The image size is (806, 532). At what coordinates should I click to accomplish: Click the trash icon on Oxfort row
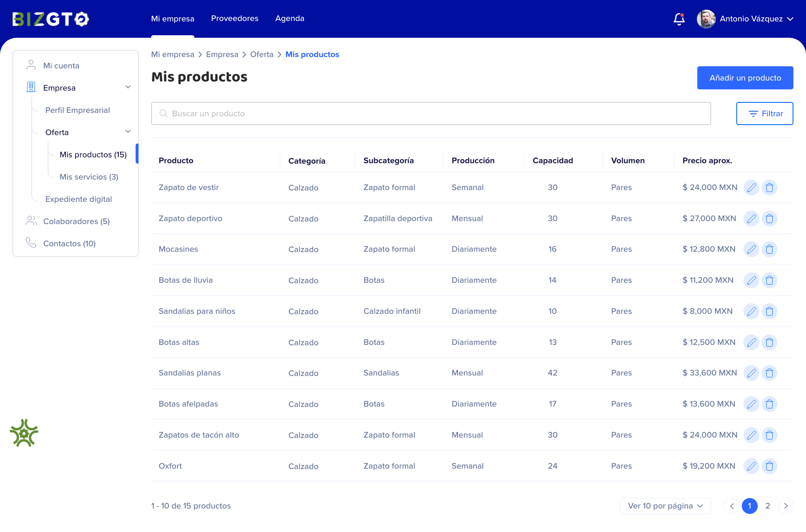769,466
